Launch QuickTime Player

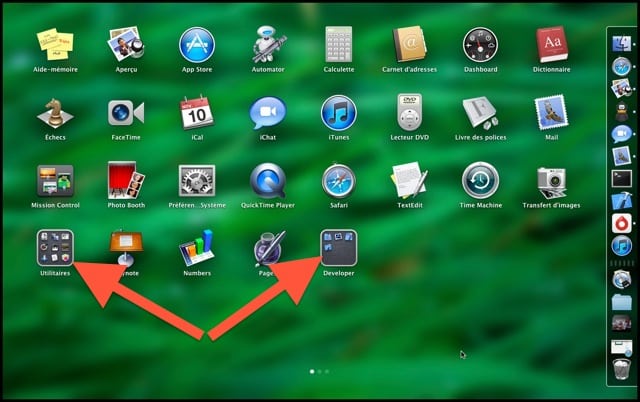[x=268, y=180]
